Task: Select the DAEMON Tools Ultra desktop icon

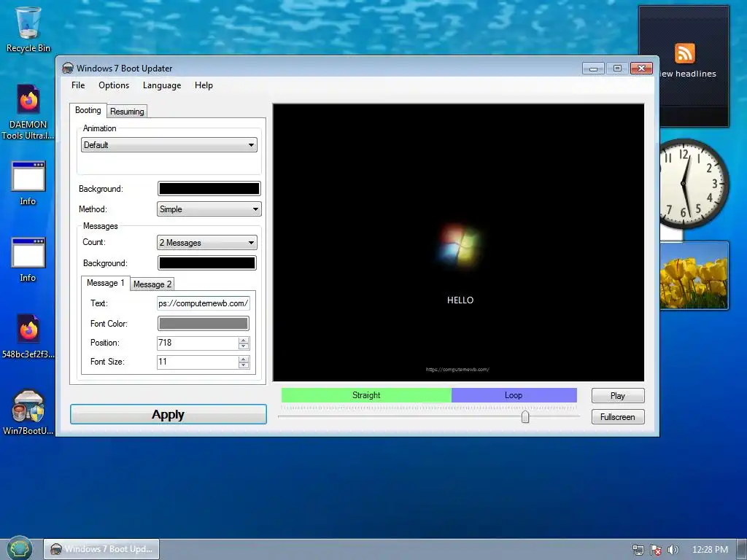Action: [28, 112]
